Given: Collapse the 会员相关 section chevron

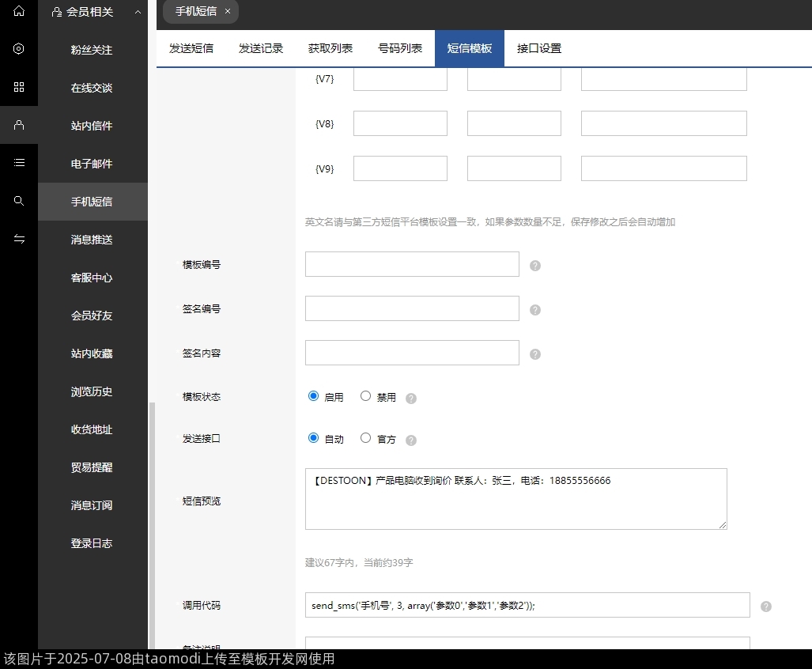Looking at the screenshot, I should pos(138,11).
